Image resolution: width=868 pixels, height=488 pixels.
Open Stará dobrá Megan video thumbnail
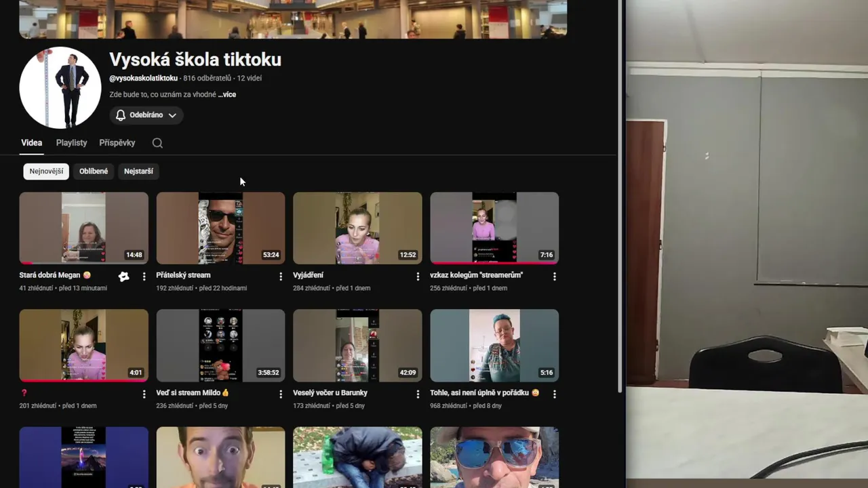(83, 228)
